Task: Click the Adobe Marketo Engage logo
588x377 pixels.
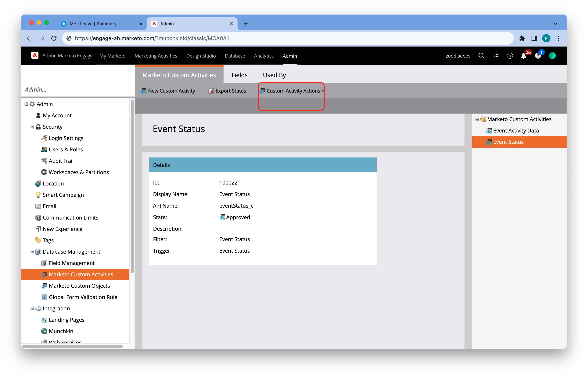Action: point(35,56)
